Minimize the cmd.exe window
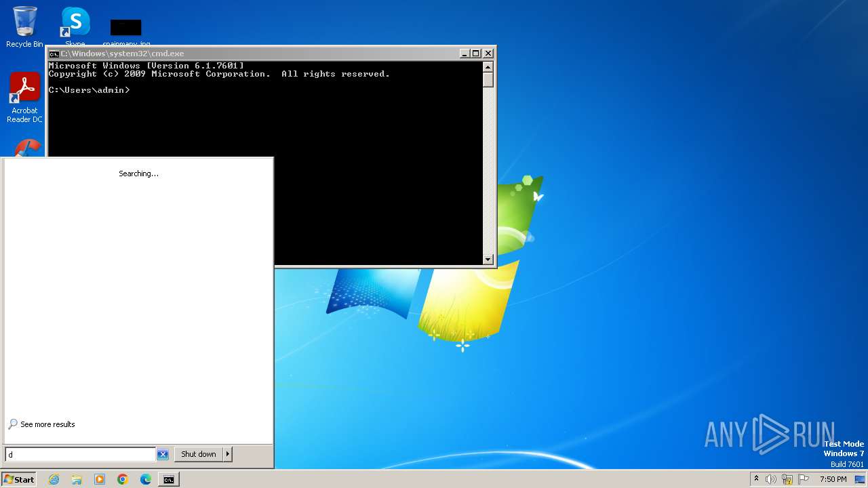This screenshot has height=488, width=868. 465,54
